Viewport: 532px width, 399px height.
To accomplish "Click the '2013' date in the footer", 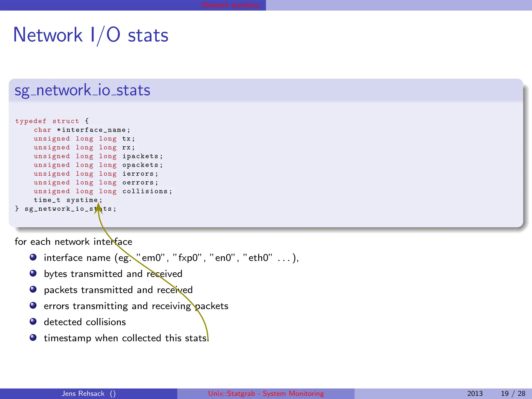I will tap(475, 394).
